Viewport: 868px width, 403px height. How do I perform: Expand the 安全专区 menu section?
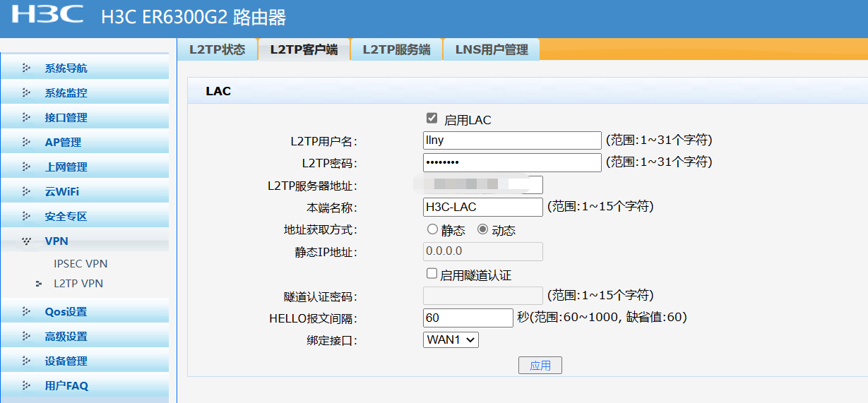click(x=85, y=217)
